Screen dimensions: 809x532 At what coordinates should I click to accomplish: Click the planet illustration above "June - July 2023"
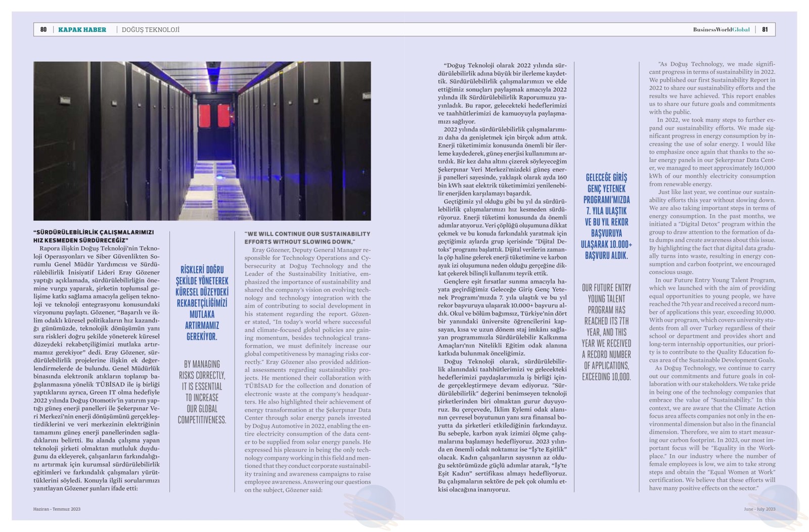779,507
